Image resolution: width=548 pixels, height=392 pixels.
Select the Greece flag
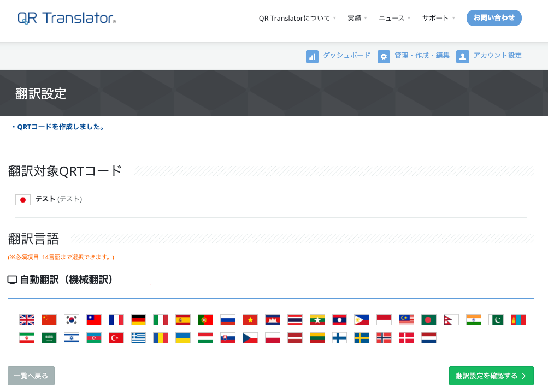(138, 338)
